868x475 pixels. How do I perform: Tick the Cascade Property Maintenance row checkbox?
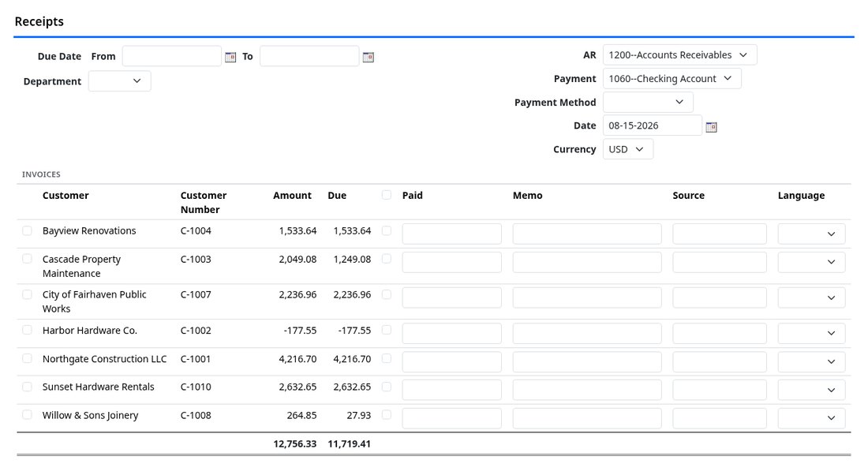tap(27, 259)
